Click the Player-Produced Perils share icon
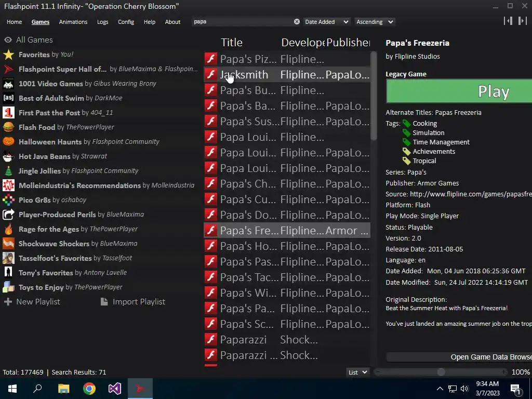This screenshot has height=399, width=532. 8,215
